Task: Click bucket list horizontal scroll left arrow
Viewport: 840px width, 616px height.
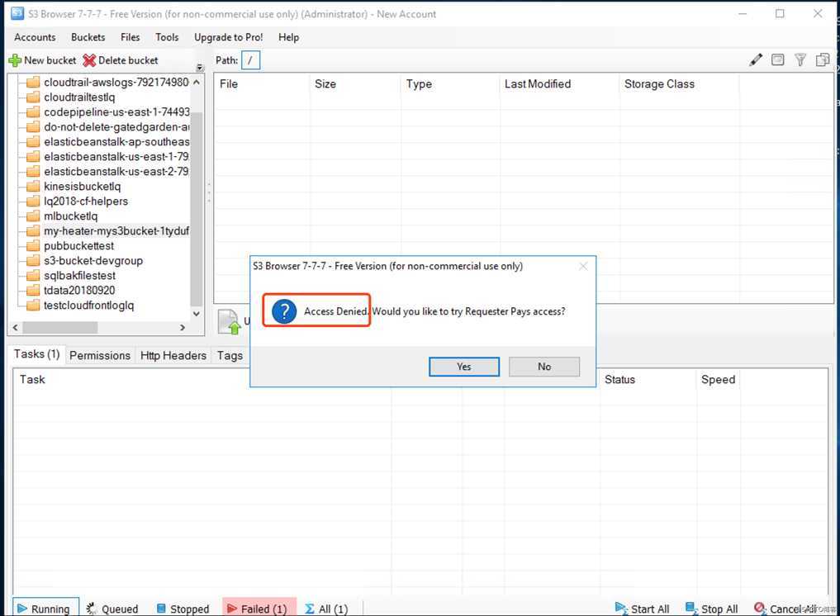Action: (16, 327)
